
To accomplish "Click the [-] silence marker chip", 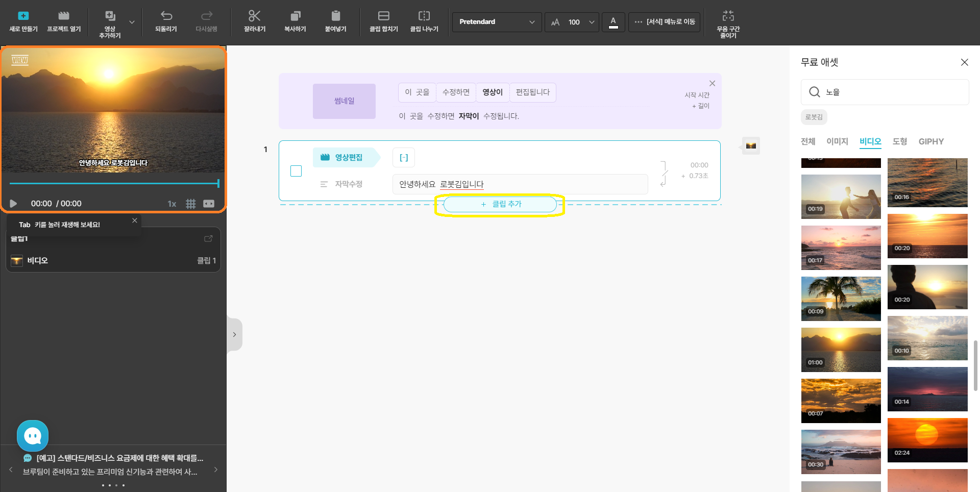I will [404, 158].
